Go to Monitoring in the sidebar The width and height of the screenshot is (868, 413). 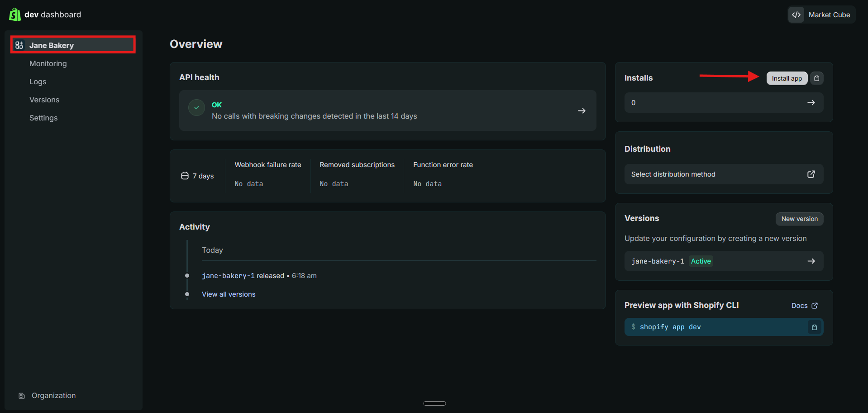[48, 63]
